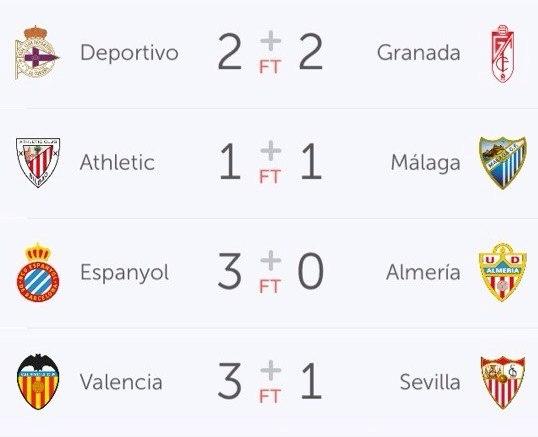Click the Málaga team name
This screenshot has height=437, width=538.
[x=425, y=163]
